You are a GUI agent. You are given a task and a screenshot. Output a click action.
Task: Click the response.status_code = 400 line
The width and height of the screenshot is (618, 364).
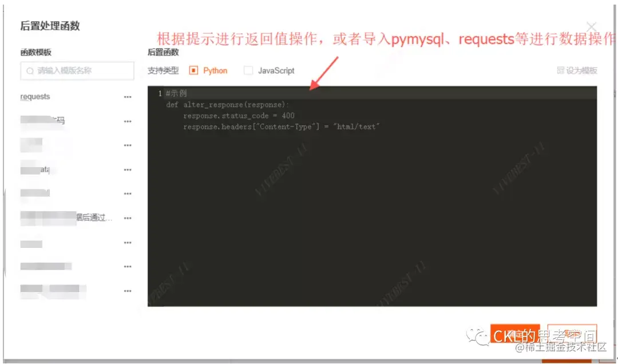coord(239,116)
